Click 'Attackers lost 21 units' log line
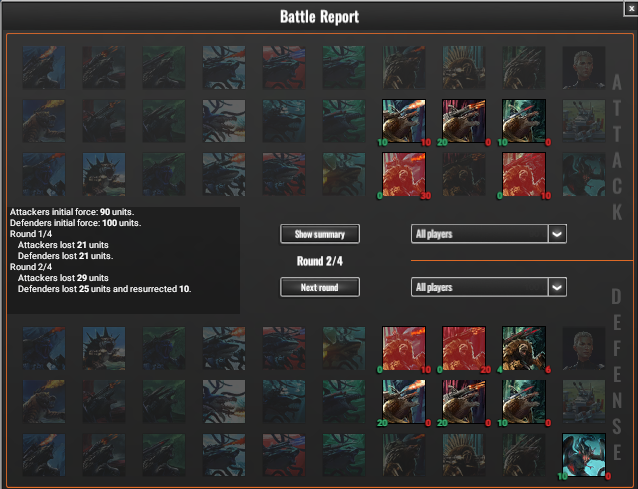The image size is (638, 489). (63, 245)
